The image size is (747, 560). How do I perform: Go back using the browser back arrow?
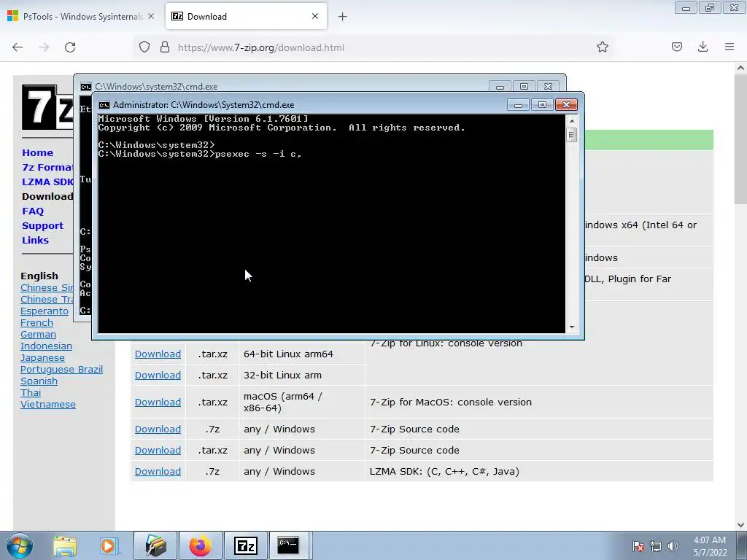tap(18, 47)
